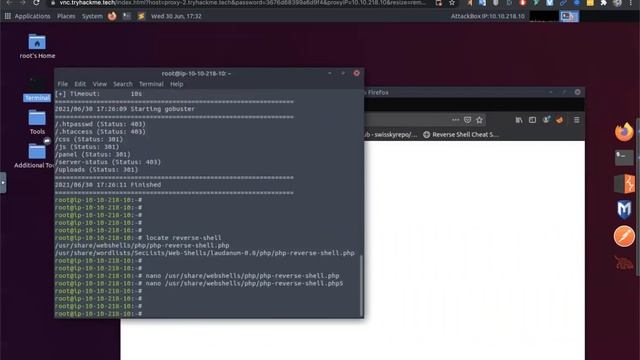The height and width of the screenshot is (360, 640).
Task: Click the "/.htpasswd (Status: 403)" line
Action: [x=100, y=124]
